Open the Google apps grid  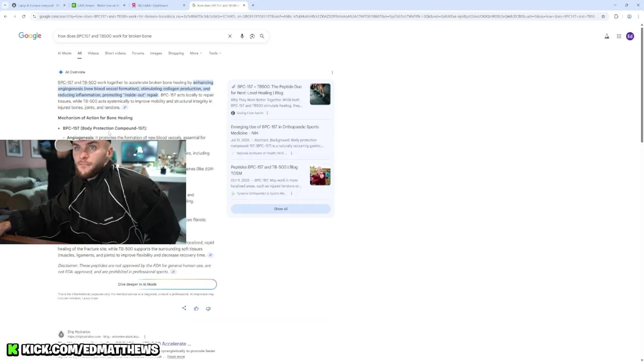pos(619,36)
